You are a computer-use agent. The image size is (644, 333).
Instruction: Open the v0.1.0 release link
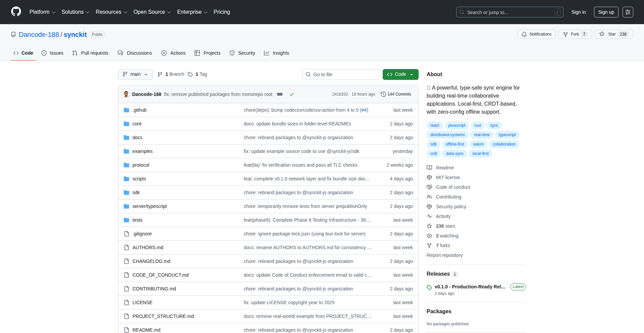point(470,287)
